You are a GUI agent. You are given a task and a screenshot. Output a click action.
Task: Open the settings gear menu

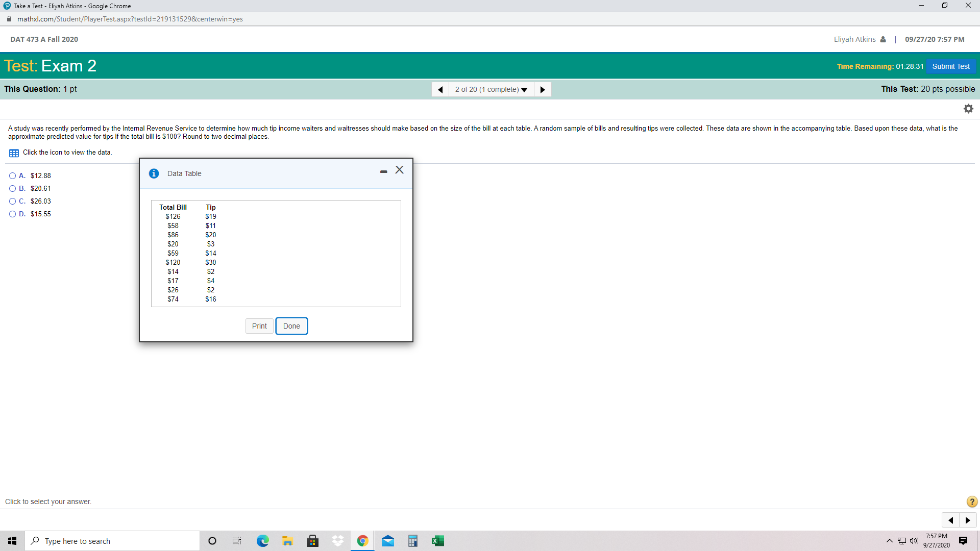[x=968, y=108]
